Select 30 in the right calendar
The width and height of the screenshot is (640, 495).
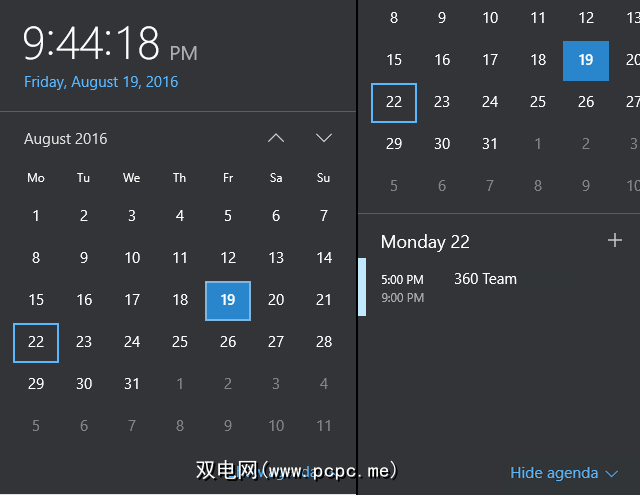(x=442, y=144)
